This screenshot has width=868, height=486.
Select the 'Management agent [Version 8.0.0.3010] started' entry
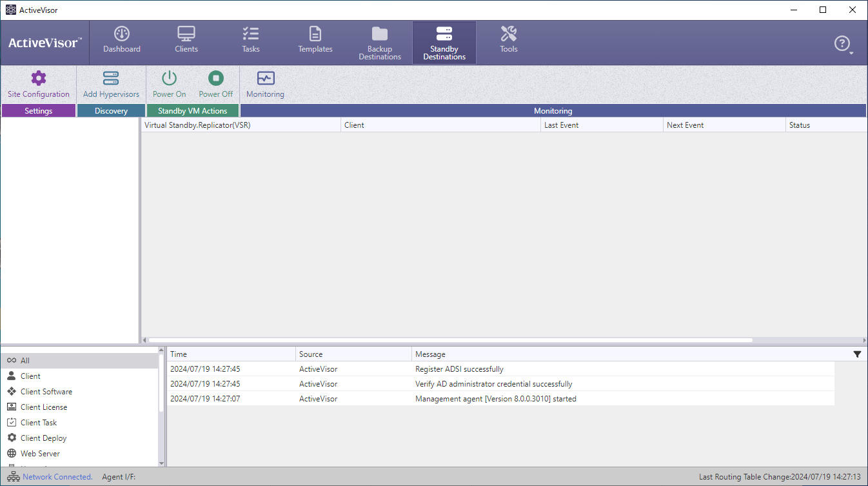501,399
